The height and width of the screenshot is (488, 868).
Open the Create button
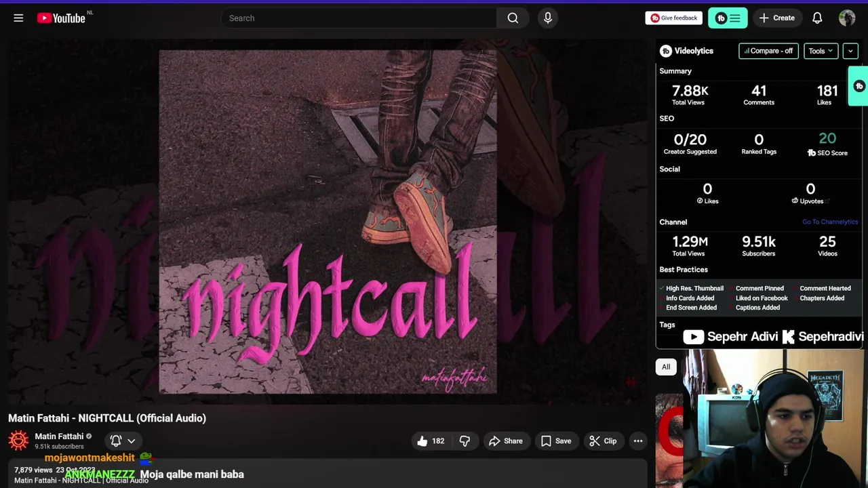pyautogui.click(x=777, y=18)
